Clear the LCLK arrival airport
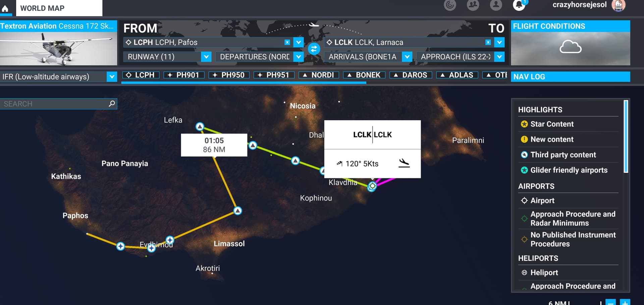 click(x=488, y=42)
